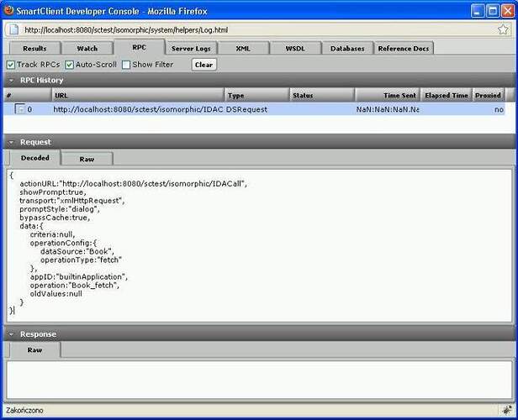Bookmark the page with the star icon
Image resolution: width=518 pixels, height=420 pixels.
[x=503, y=29]
